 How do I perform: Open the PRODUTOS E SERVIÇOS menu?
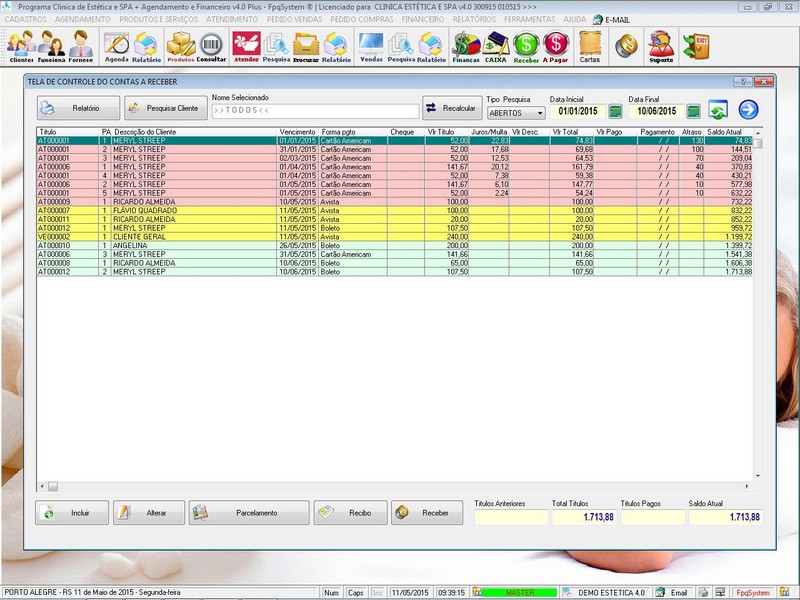click(158, 19)
